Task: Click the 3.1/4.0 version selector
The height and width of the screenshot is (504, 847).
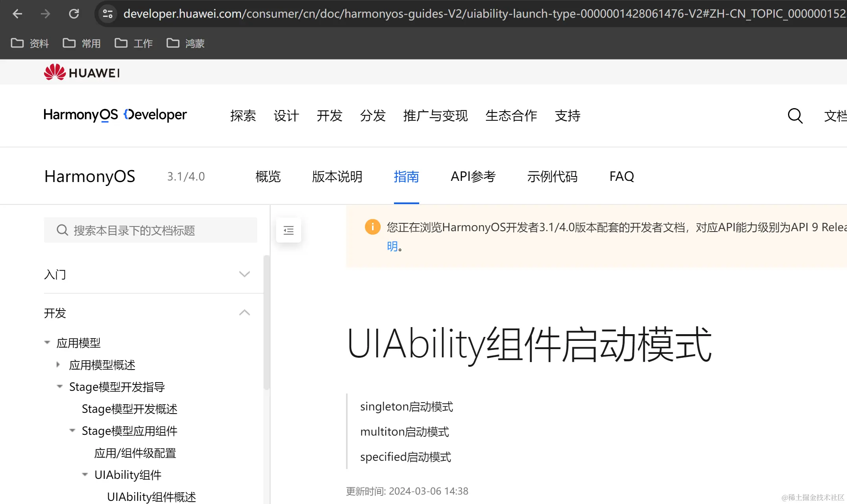Action: tap(186, 177)
